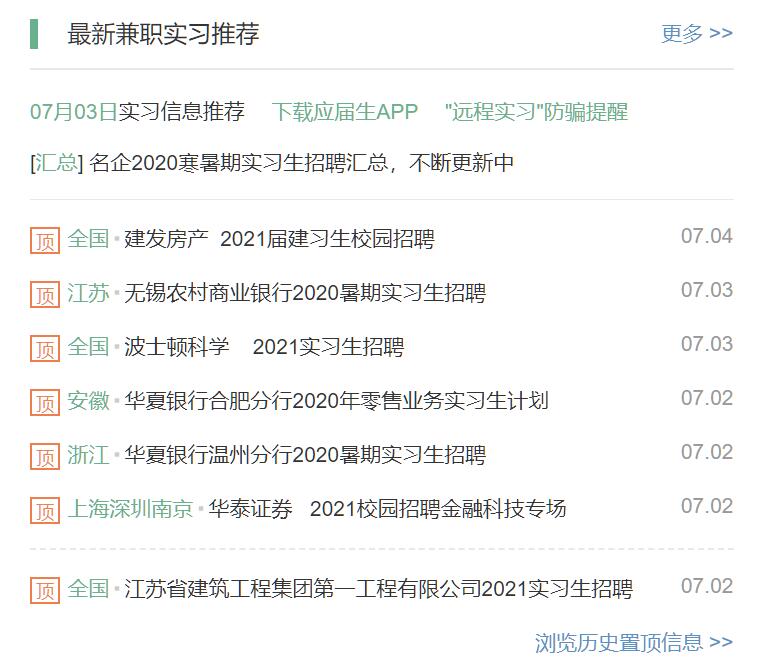Click 顶 badge beside 建发房产
The height and width of the screenshot is (669, 761).
click(45, 240)
